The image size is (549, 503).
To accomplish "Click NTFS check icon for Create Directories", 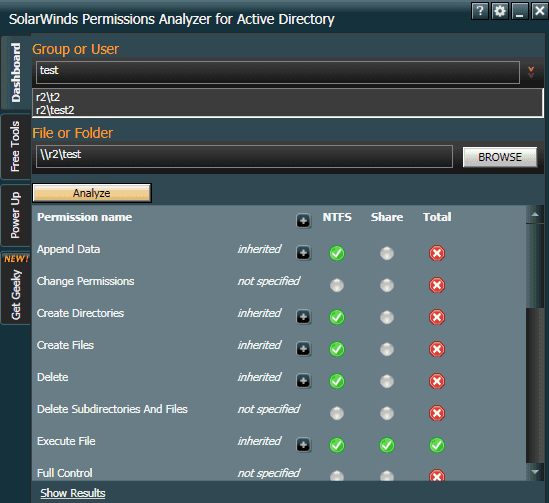I will (x=337, y=317).
